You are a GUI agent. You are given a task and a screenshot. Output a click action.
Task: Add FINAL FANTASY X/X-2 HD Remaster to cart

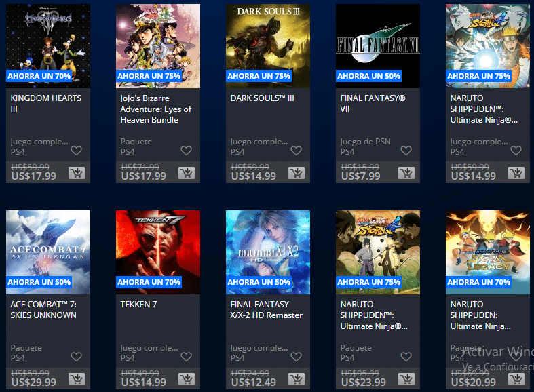pos(297,379)
